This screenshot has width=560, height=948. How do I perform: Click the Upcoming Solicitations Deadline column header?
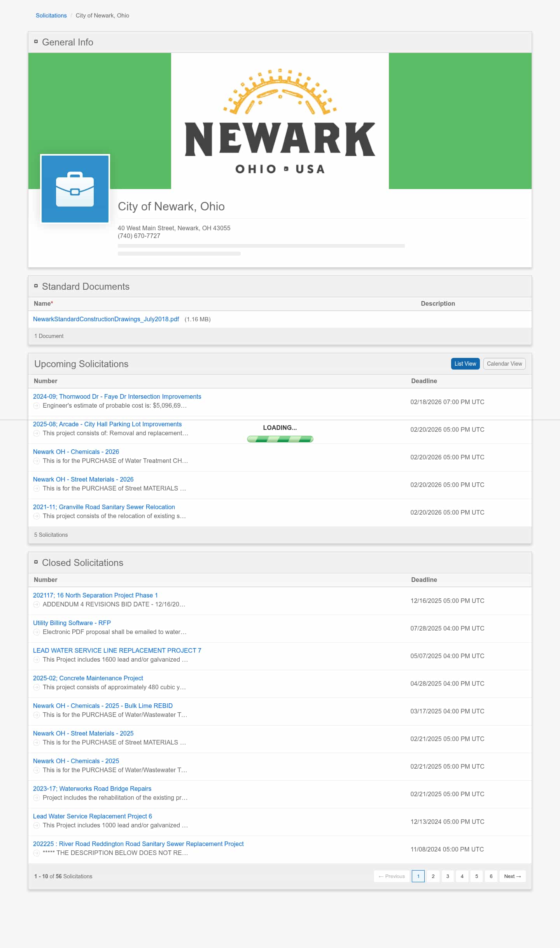[x=424, y=381]
